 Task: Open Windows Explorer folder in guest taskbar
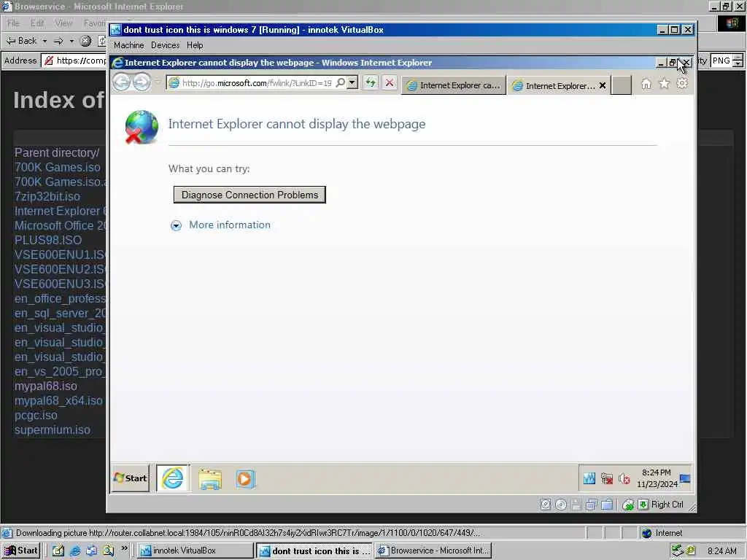[x=210, y=479]
